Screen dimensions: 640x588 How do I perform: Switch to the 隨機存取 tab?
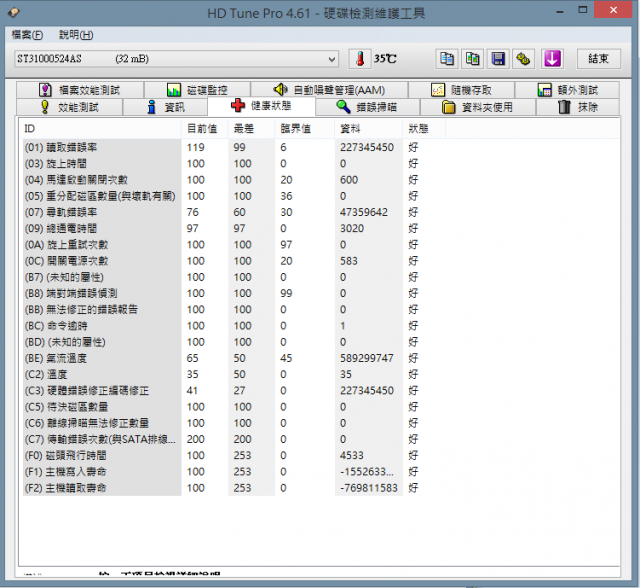point(461,90)
